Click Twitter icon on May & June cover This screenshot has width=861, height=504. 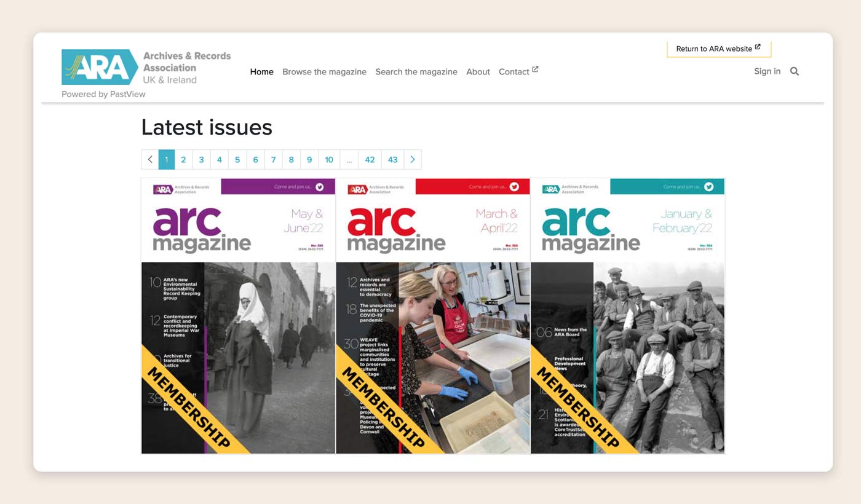320,187
